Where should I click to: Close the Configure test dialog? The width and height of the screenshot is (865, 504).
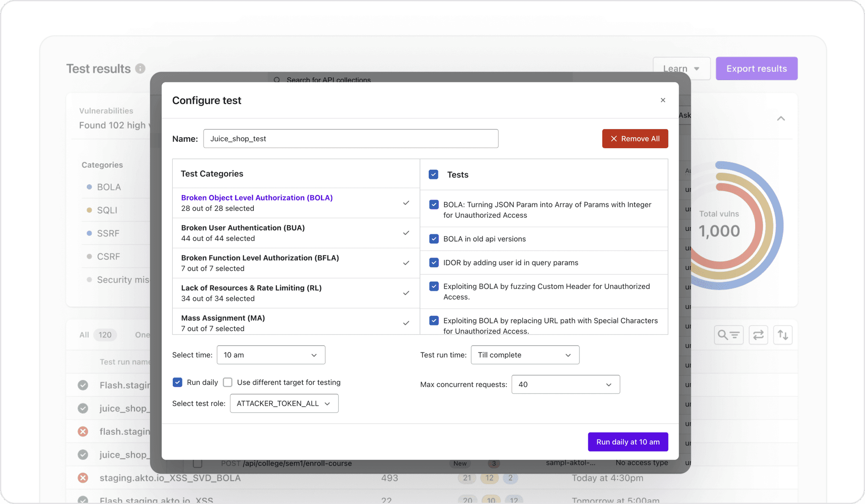pos(663,100)
